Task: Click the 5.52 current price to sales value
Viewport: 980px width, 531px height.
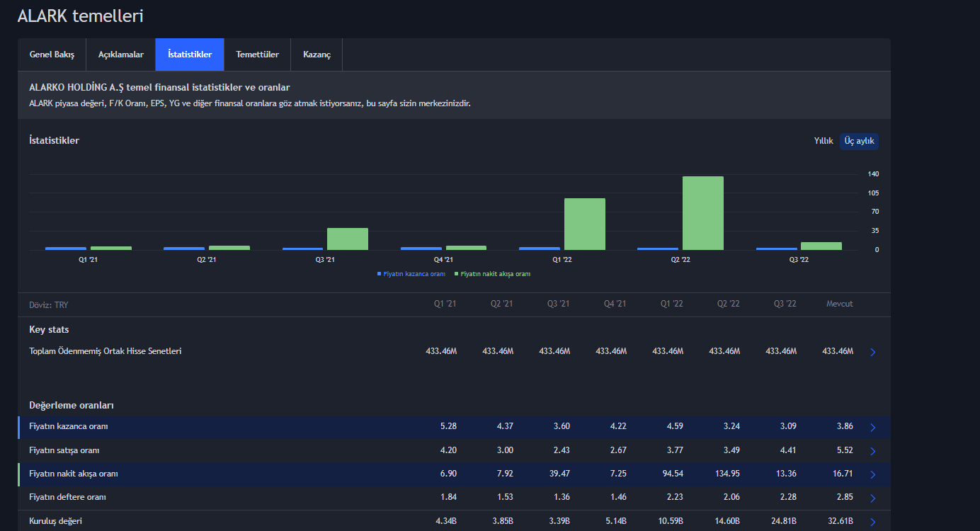Action: click(x=845, y=450)
